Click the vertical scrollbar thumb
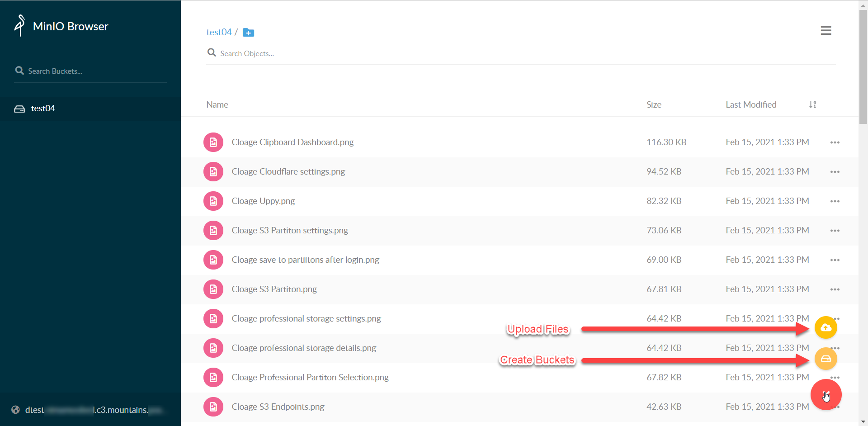 coord(863,66)
